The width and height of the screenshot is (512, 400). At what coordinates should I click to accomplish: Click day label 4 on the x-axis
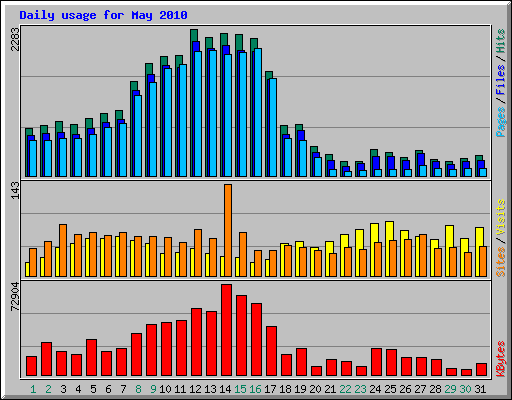[x=78, y=389]
